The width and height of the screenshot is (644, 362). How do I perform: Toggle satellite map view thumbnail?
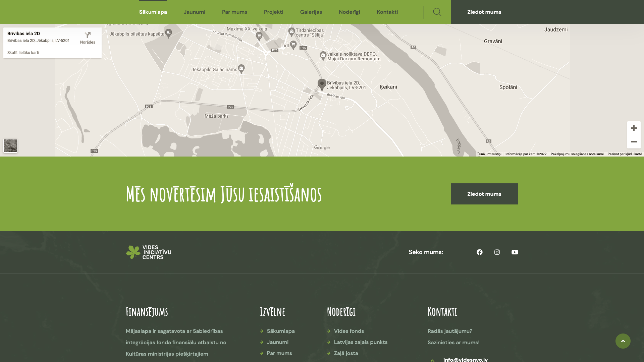pos(10,146)
